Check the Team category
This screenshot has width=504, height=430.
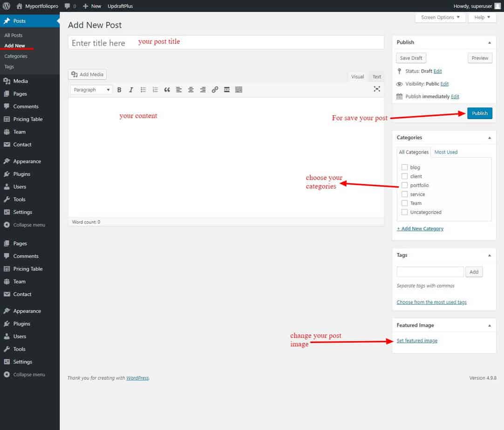click(x=405, y=203)
